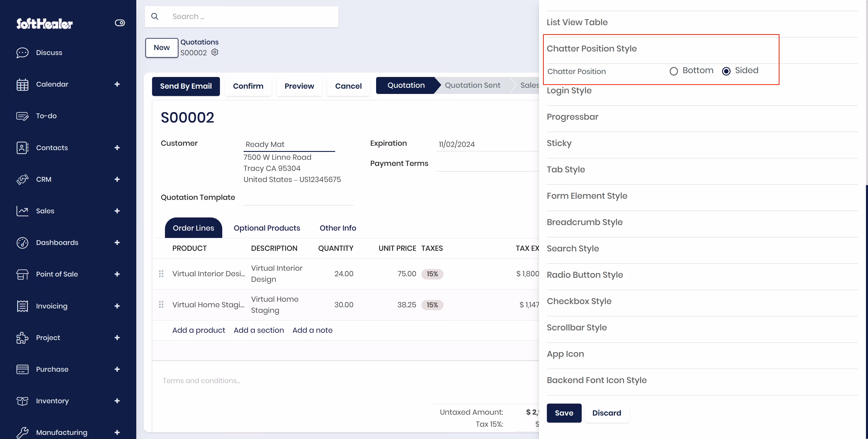Click the gear icon beside S00002
Screen dimensions: 868x439
[215, 52]
